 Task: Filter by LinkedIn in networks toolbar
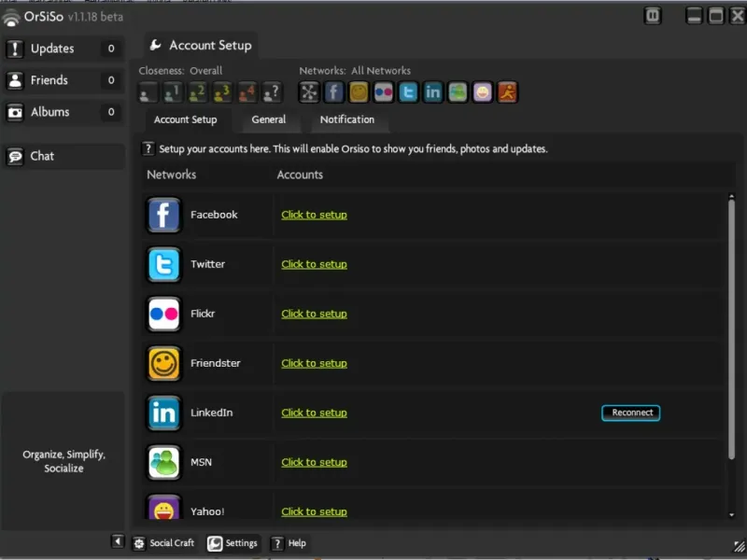coord(433,92)
